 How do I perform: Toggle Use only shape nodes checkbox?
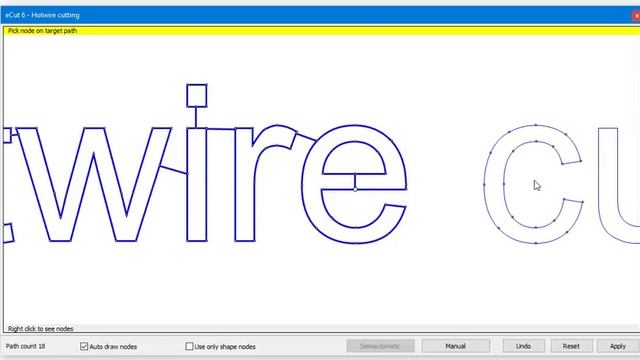189,346
